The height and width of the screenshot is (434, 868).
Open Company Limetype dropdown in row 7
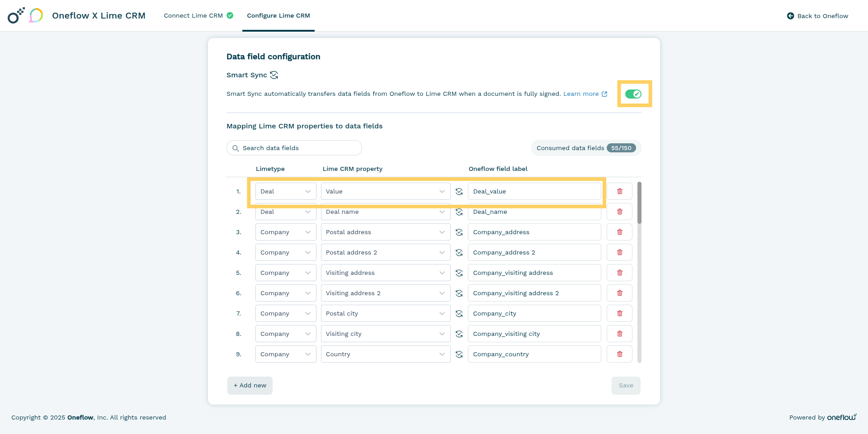coord(286,313)
